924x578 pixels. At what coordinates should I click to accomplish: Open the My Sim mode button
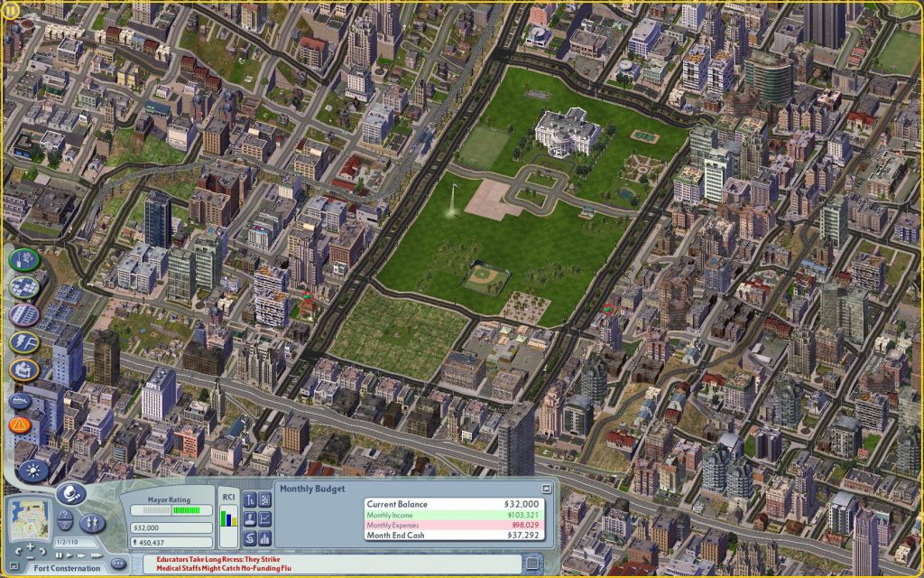93,523
